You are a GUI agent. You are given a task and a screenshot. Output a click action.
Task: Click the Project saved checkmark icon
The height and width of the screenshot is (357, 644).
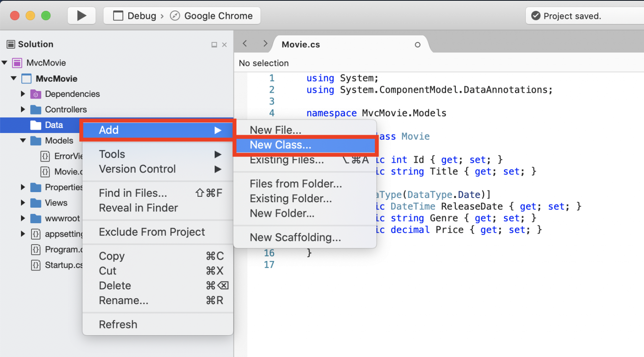pyautogui.click(x=536, y=16)
